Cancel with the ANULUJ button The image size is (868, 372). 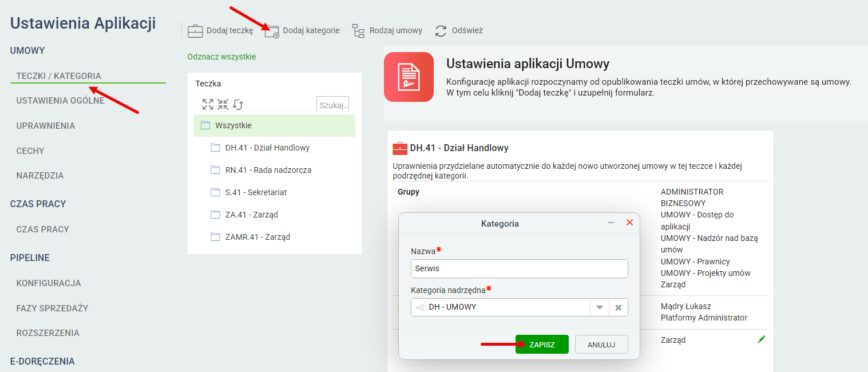[x=601, y=345]
